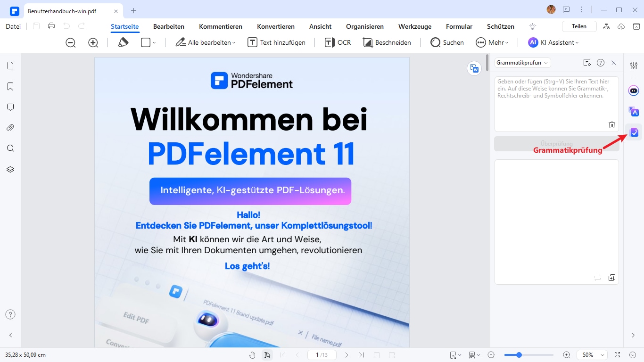Click the OCR button

(338, 42)
